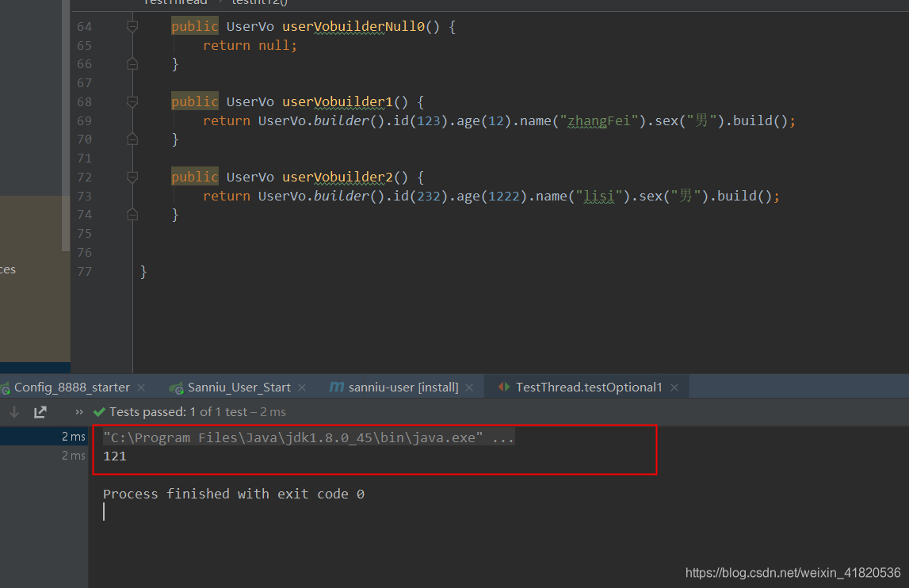This screenshot has height=588, width=909.
Task: Click the "lisi" string literal
Action: 598,196
